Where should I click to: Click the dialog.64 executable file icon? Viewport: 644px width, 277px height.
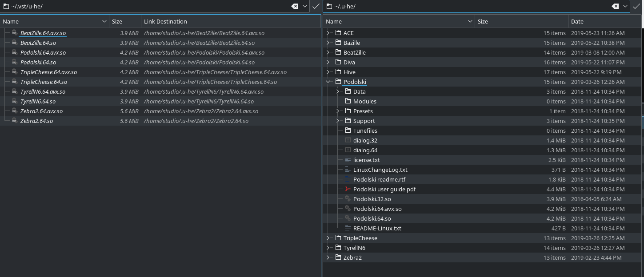click(x=348, y=150)
